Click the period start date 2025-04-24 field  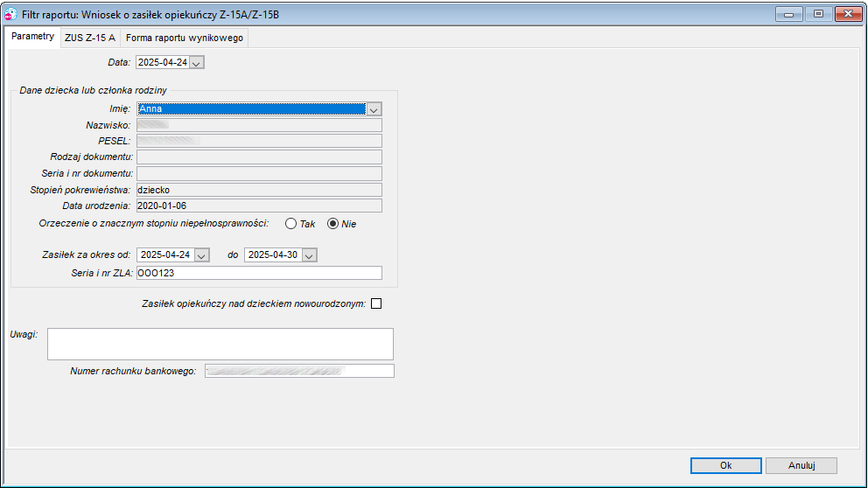[x=165, y=255]
